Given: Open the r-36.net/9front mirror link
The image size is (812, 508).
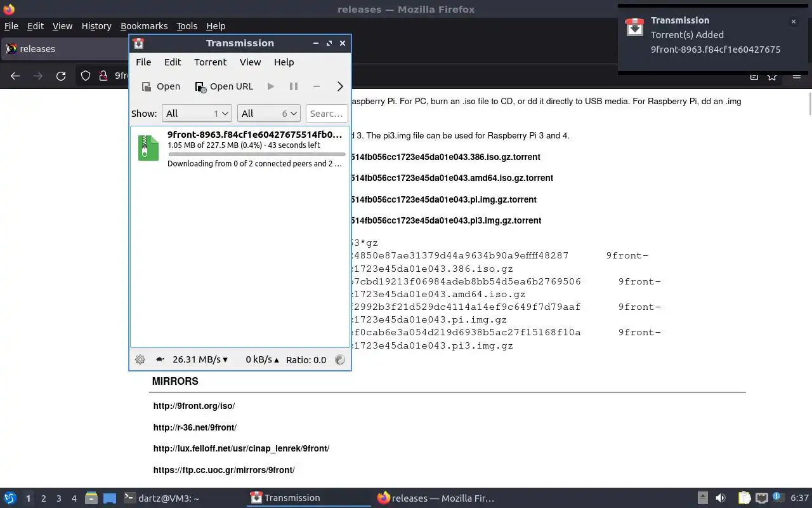Looking at the screenshot, I should 195,427.
